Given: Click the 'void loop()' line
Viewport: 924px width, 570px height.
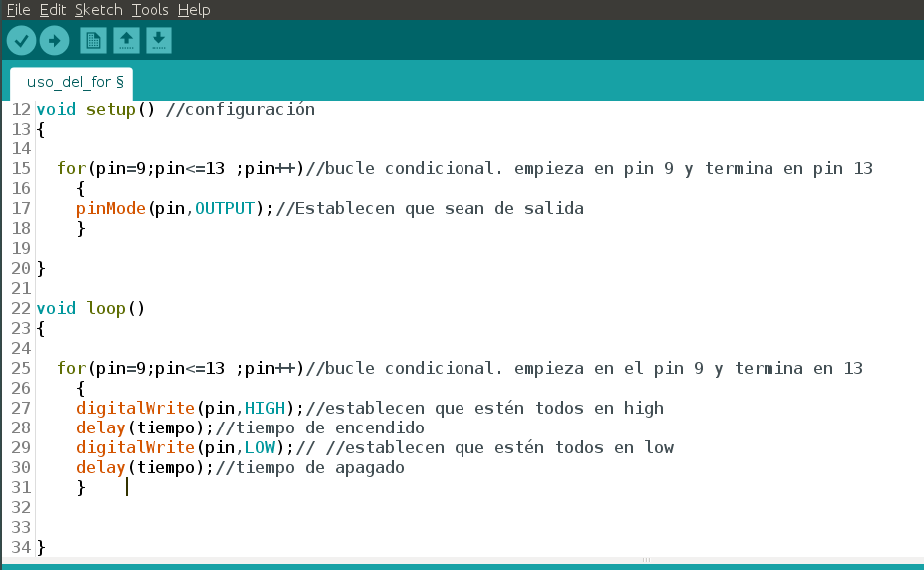Looking at the screenshot, I should coord(90,309).
